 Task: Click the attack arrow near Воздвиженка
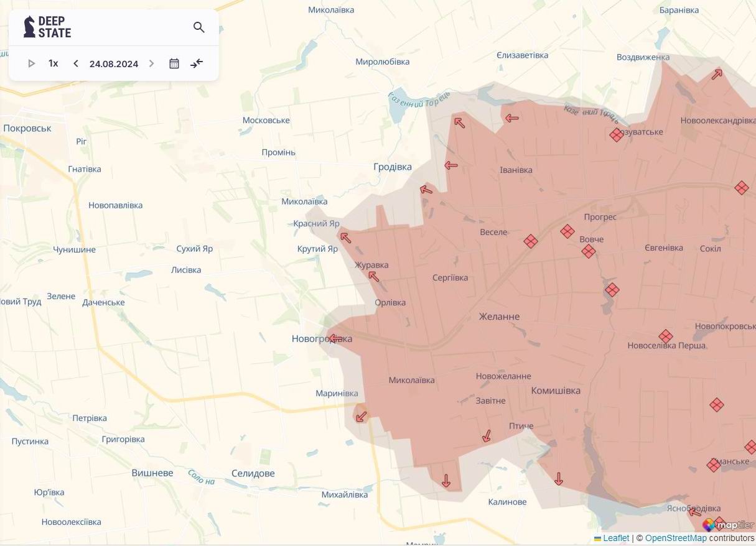click(x=717, y=75)
